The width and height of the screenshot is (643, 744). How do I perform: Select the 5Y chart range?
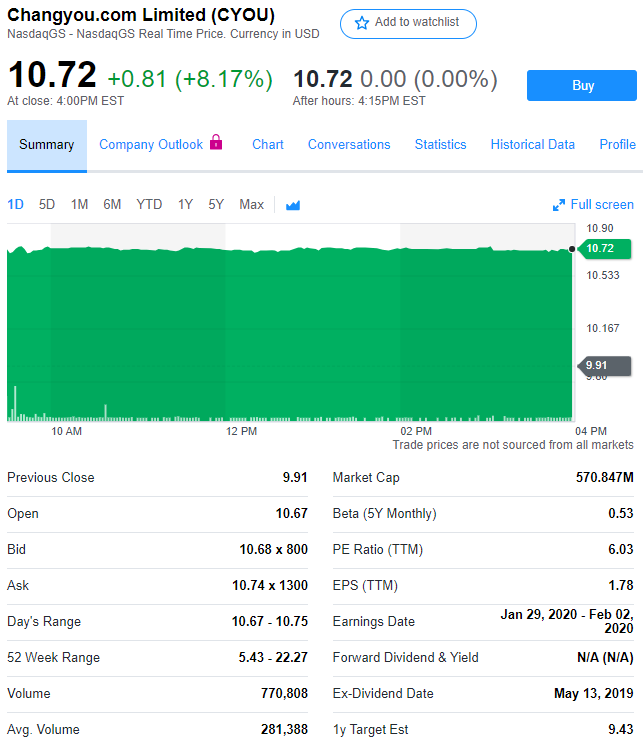pos(216,205)
